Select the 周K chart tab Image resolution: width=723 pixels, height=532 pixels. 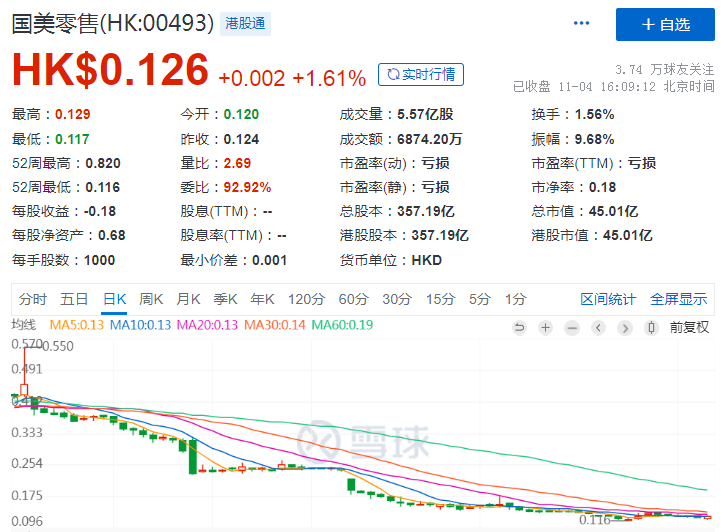pos(151,299)
